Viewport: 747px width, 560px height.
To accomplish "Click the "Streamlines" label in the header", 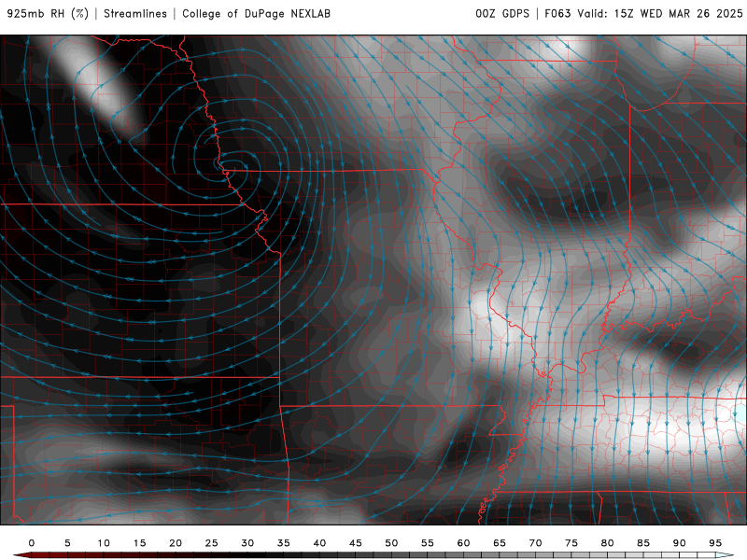I will tap(135, 13).
